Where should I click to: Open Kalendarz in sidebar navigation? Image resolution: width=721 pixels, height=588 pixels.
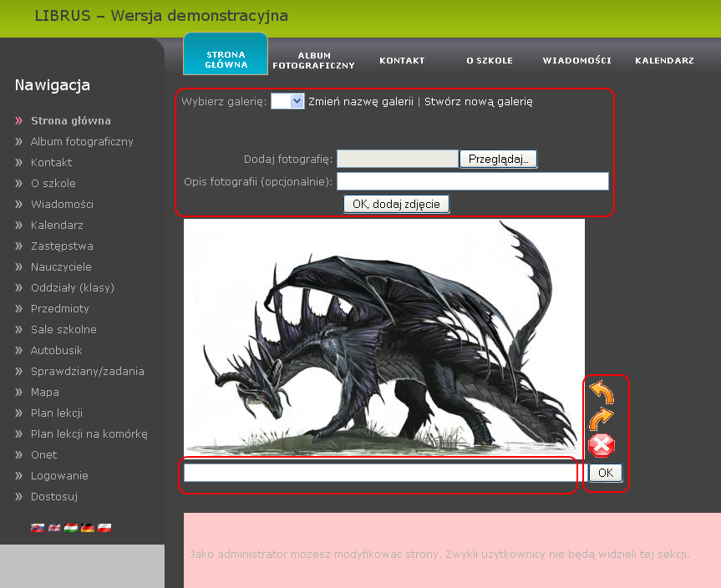tap(57, 226)
